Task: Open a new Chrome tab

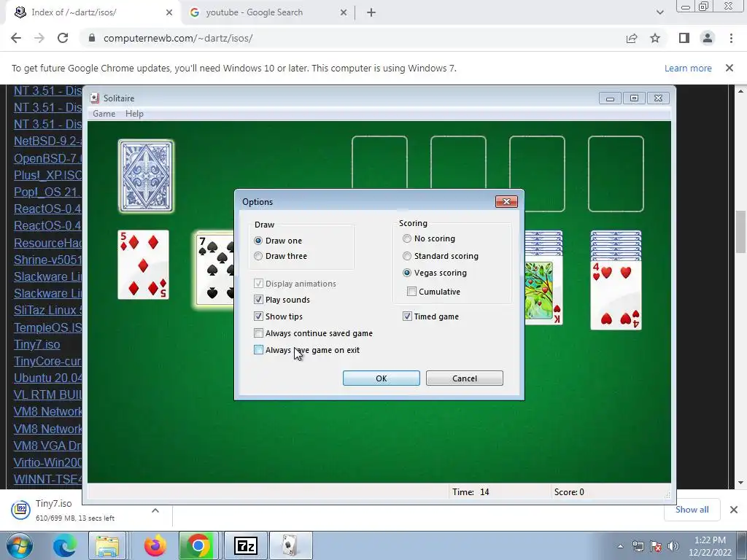Action: click(x=371, y=13)
